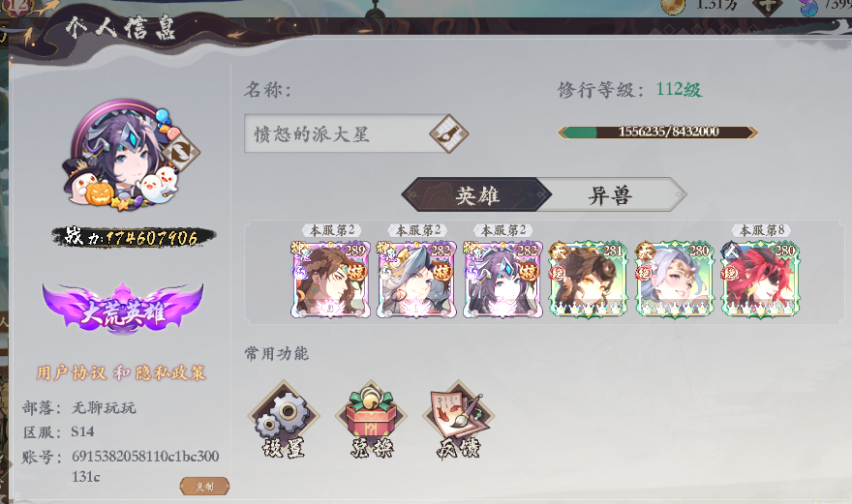852x504 pixels.
Task: Click the 大荒英雄 title badge
Action: pyautogui.click(x=123, y=310)
